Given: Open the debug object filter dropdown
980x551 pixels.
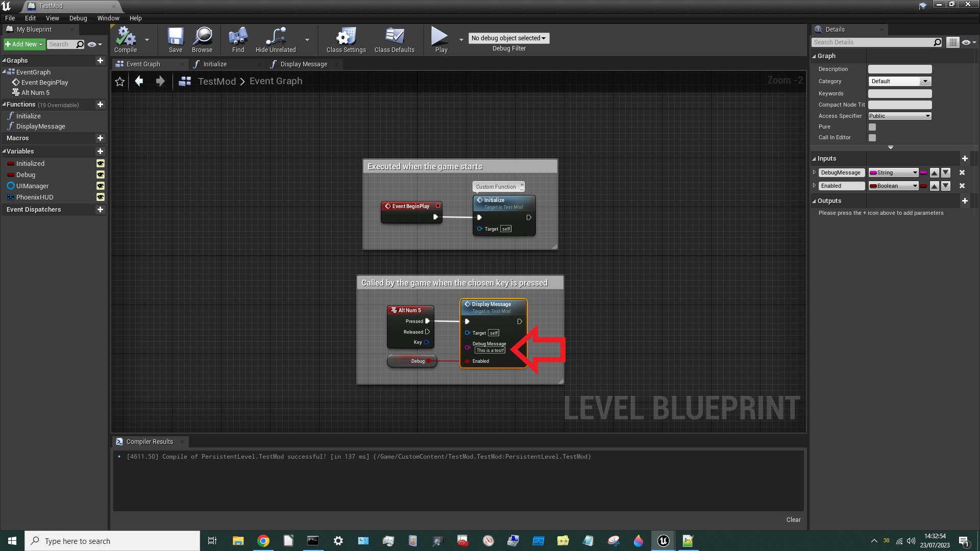Looking at the screenshot, I should (x=508, y=38).
